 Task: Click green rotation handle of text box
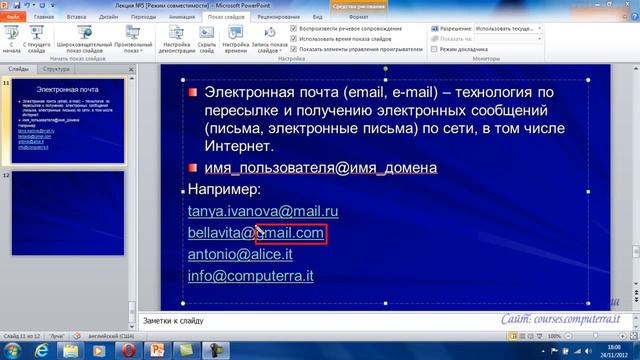click(x=386, y=69)
